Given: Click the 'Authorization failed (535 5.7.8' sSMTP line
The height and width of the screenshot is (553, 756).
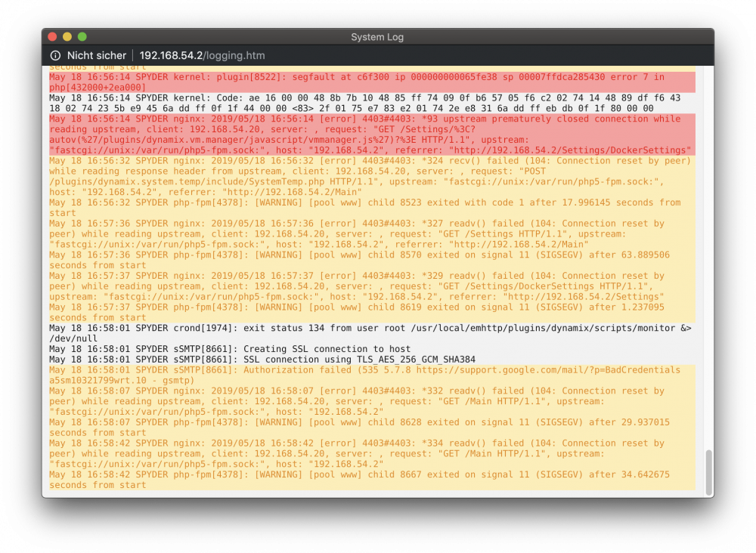Looking at the screenshot, I should tap(372, 375).
